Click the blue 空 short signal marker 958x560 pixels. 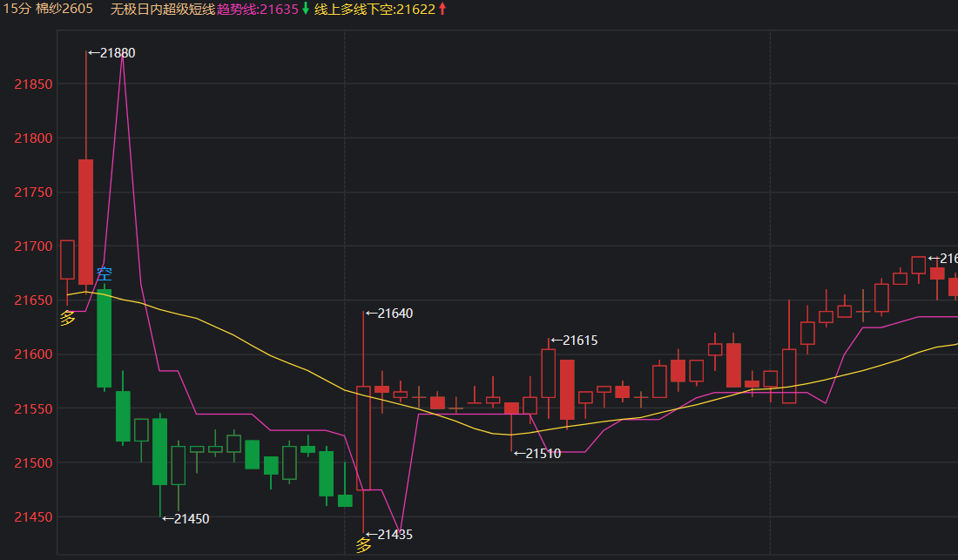pyautogui.click(x=105, y=273)
